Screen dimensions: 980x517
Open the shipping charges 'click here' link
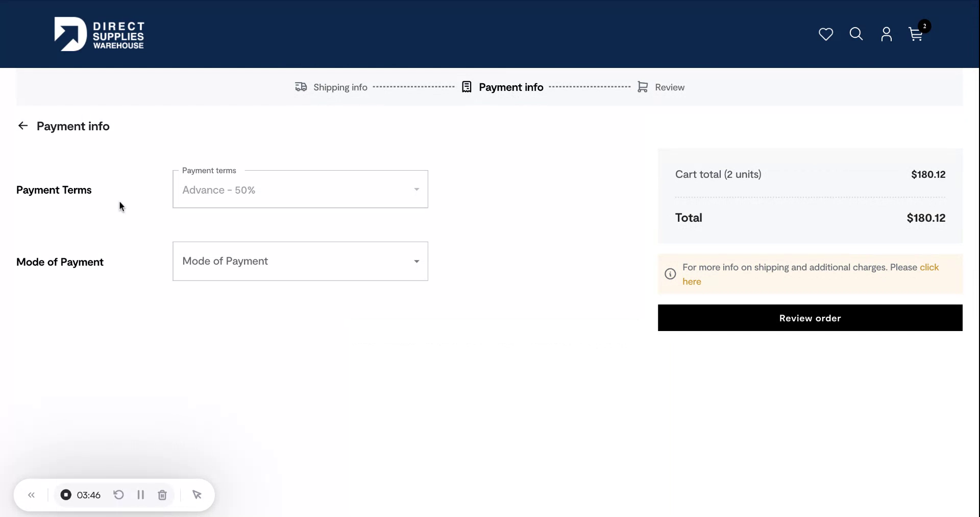tap(929, 267)
